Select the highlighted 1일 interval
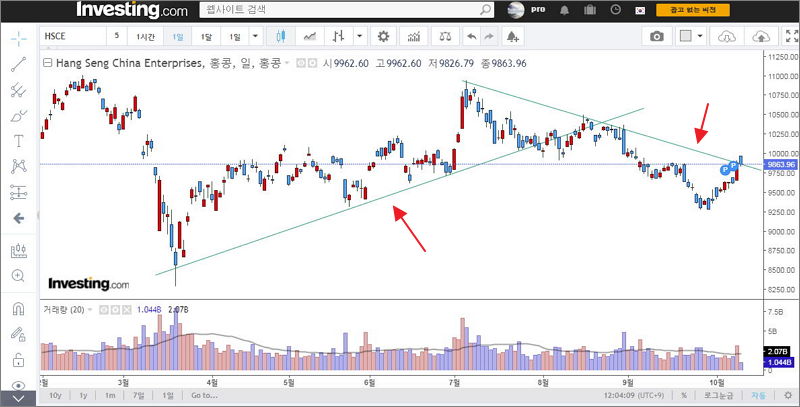800x407 pixels. click(x=178, y=36)
